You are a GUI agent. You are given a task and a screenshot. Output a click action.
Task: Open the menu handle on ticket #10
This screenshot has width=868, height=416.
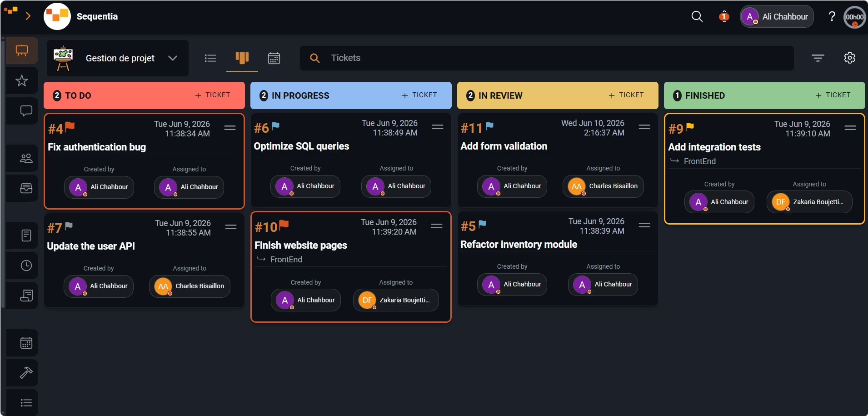[437, 226]
